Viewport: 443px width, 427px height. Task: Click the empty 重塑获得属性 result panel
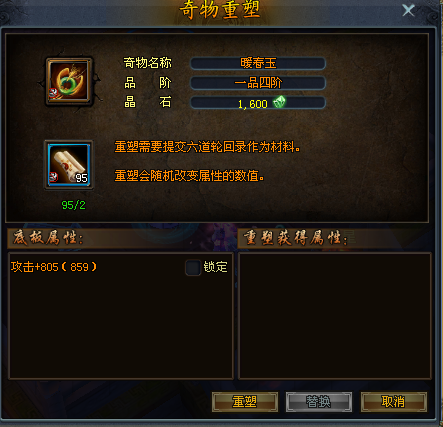point(335,316)
